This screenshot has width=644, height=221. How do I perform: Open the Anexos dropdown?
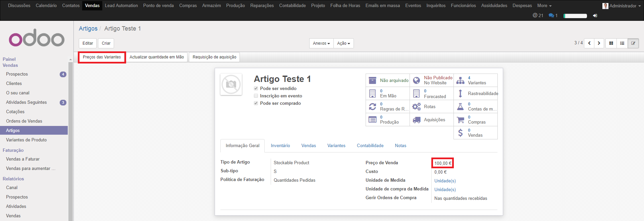click(321, 43)
